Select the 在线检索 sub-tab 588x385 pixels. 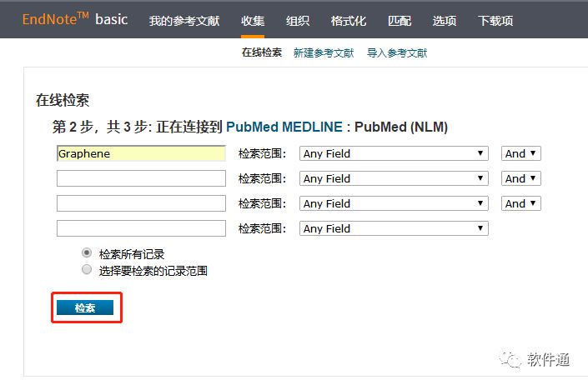tap(262, 52)
